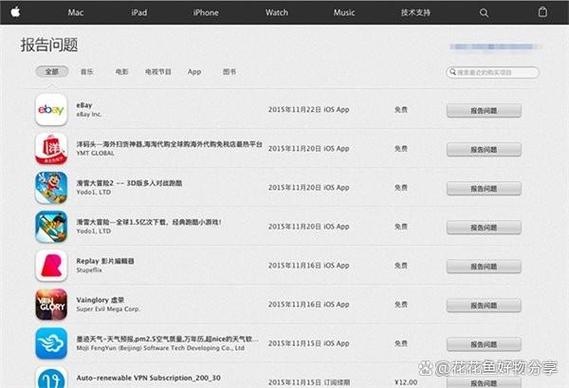Click the Moji FengYun developer name

[x=160, y=348]
